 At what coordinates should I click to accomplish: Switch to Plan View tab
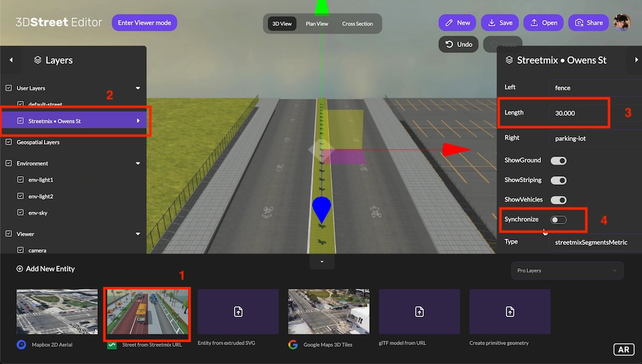click(317, 24)
